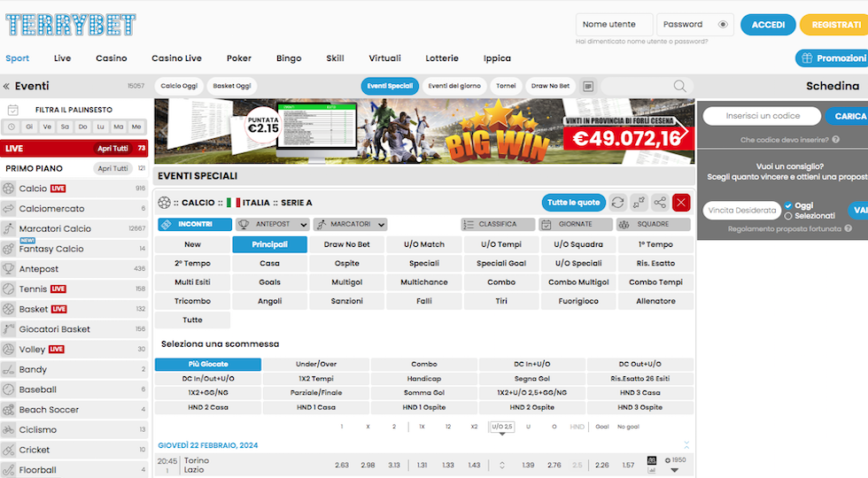The image size is (868, 478).
Task: Switch to the Casino Live menu
Action: [176, 58]
